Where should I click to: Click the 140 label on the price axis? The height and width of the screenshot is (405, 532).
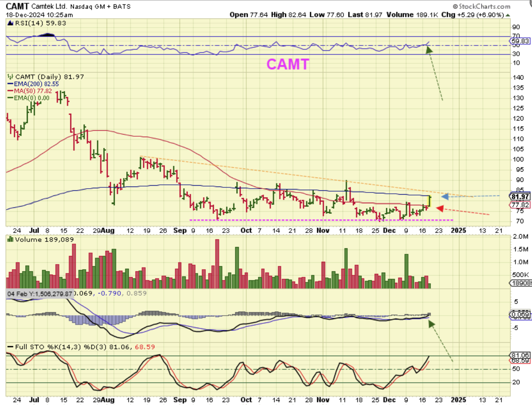518,78
